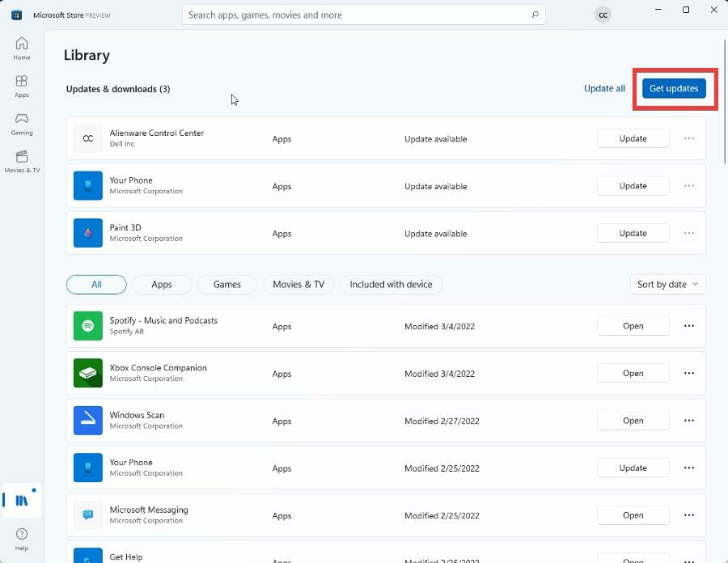Open Spotify app
Image resolution: width=728 pixels, height=563 pixels.
tap(633, 326)
